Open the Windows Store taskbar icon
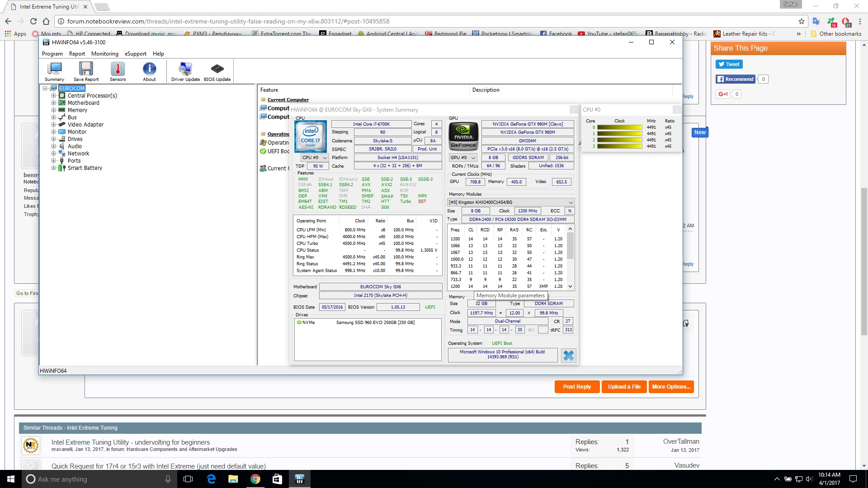This screenshot has height=488, width=868. (x=277, y=479)
